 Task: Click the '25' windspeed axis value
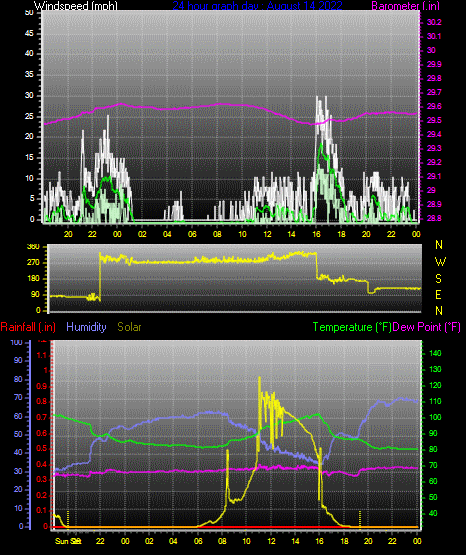[x=29, y=116]
